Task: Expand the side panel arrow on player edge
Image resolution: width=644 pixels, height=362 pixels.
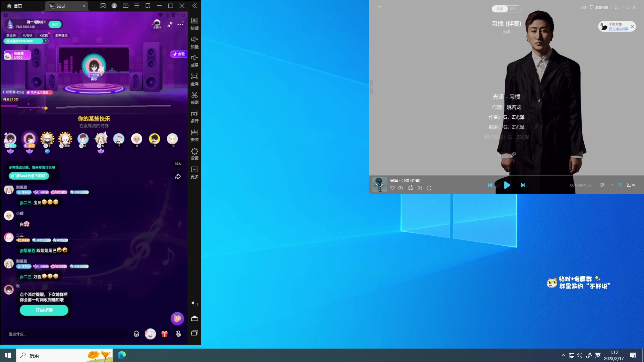Action: [371, 87]
